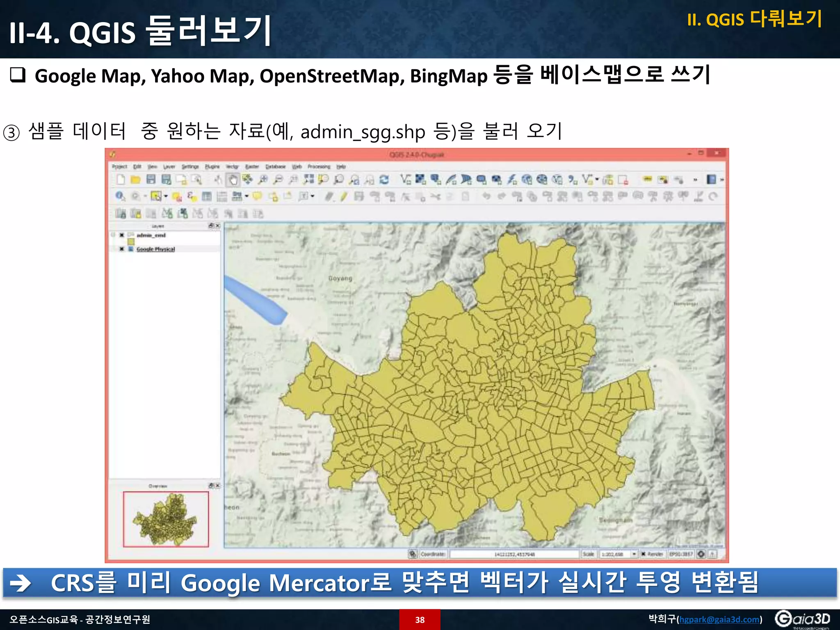Image resolution: width=840 pixels, height=630 pixels.
Task: Toggle visibility of admin_emd layer
Action: tap(121, 235)
